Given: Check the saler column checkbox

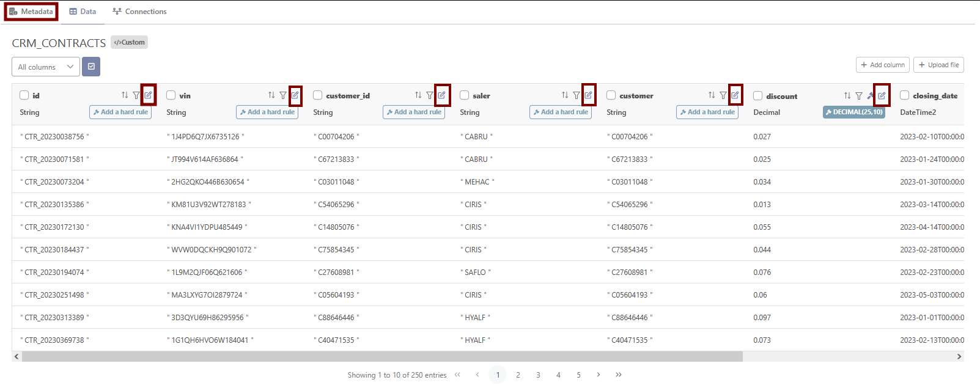Looking at the screenshot, I should coord(465,95).
